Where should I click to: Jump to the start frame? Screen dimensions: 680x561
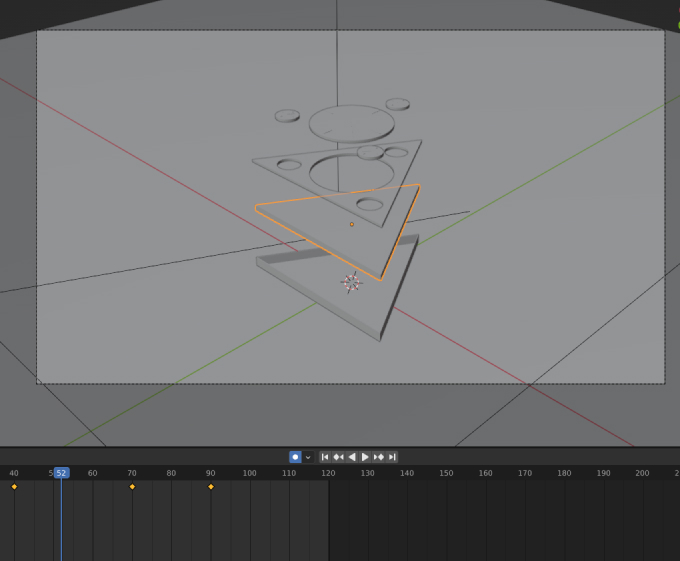click(325, 457)
